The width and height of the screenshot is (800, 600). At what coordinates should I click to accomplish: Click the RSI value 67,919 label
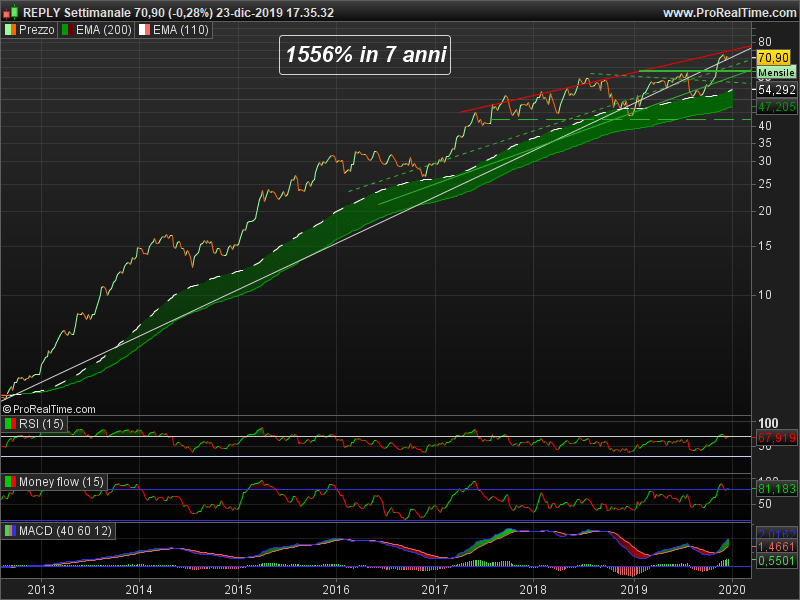777,438
